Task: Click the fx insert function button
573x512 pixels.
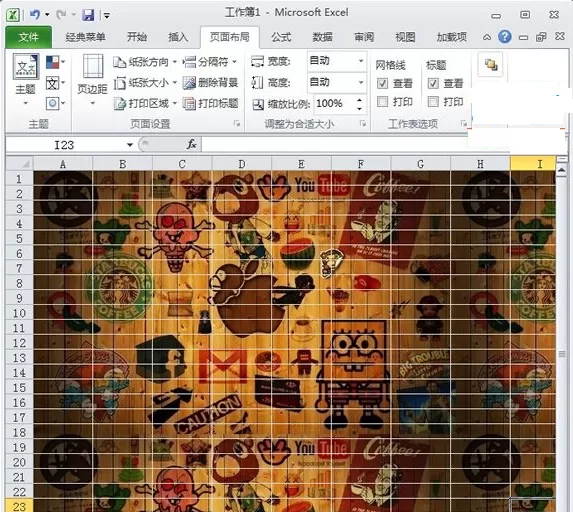Action: point(192,145)
